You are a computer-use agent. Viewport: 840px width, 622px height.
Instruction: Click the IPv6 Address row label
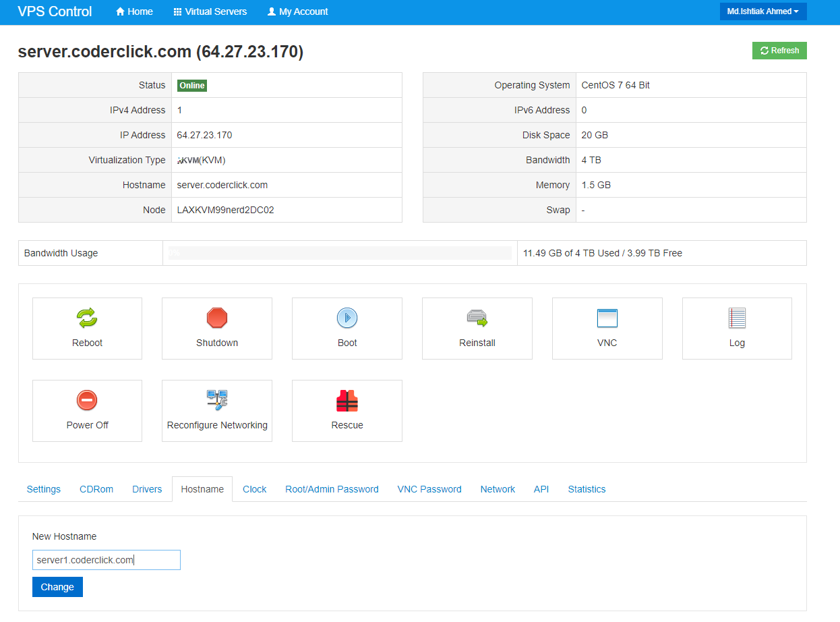pos(542,110)
